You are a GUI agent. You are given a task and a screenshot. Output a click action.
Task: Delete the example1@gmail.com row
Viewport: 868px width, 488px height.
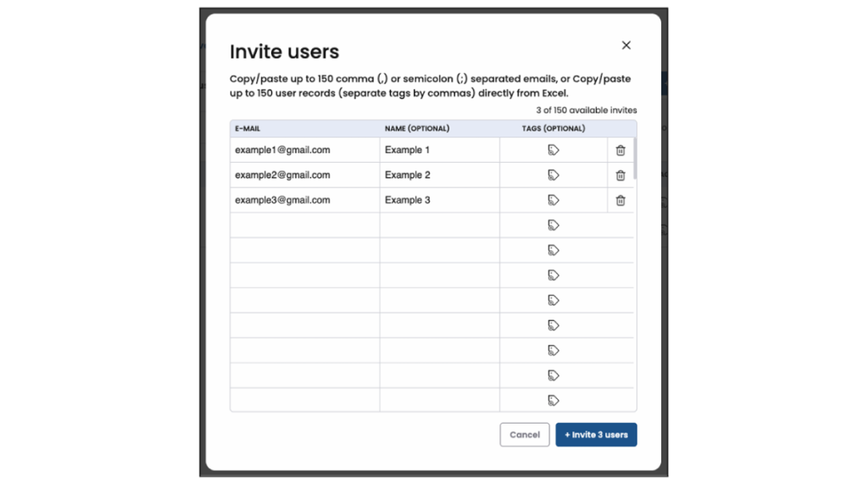click(620, 150)
